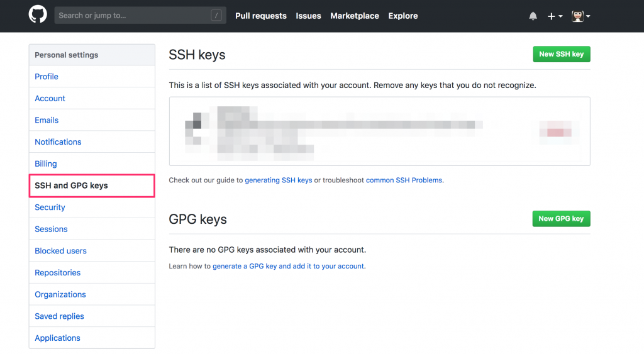Open Explore in the top navigation
The image size is (644, 354).
tap(403, 16)
